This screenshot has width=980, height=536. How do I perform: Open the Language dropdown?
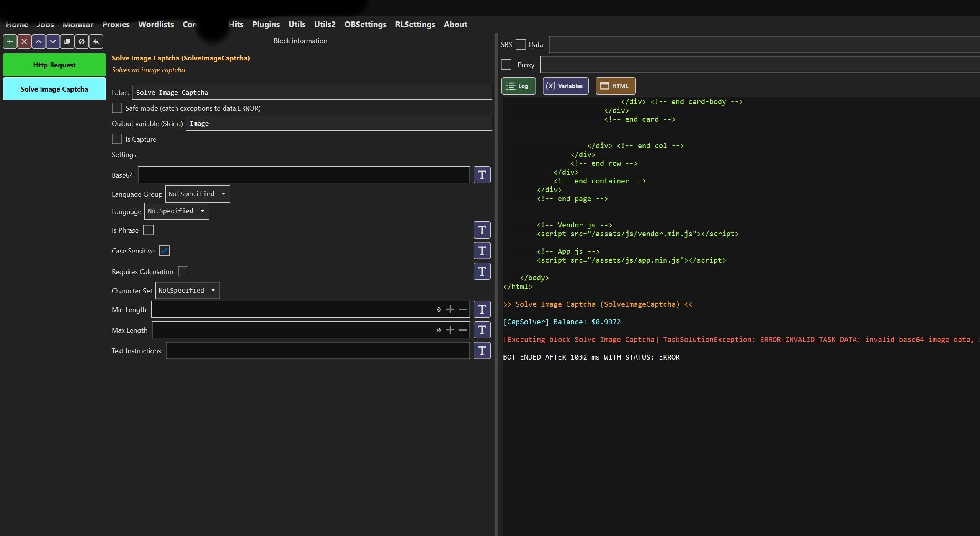(176, 211)
